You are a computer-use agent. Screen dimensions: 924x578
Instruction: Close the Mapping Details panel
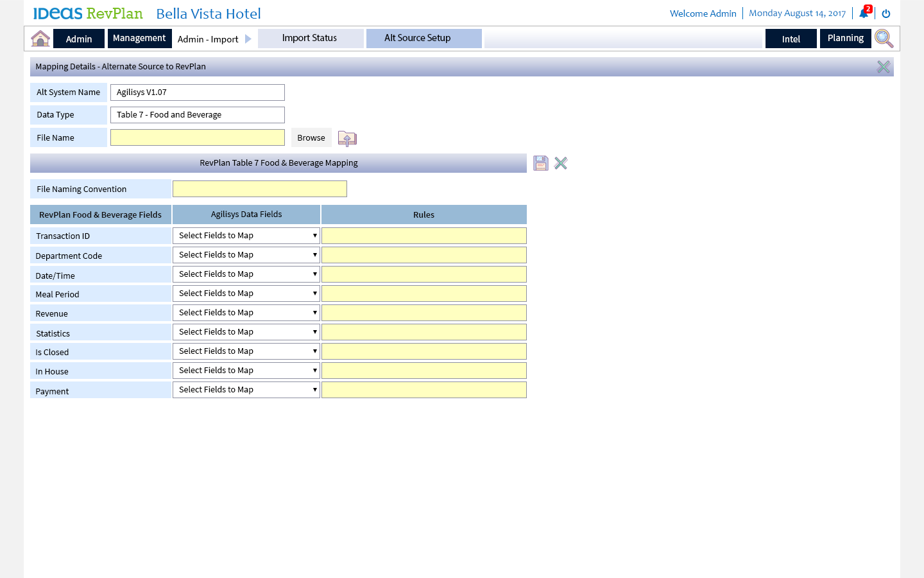[884, 67]
